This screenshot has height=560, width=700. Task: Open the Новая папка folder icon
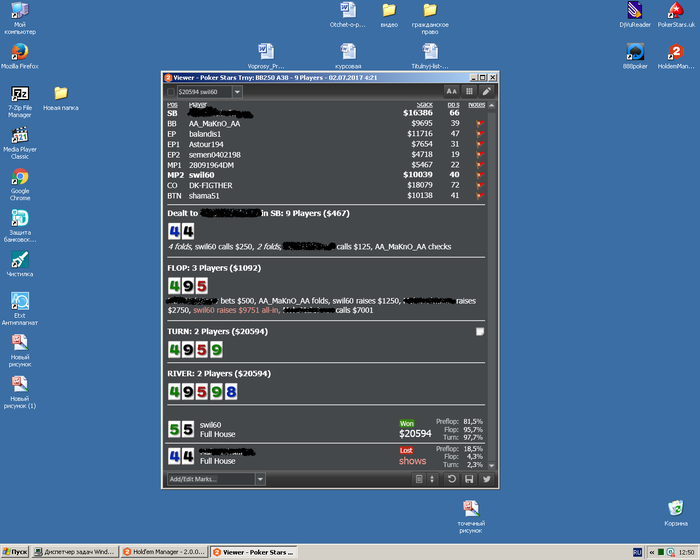tap(61, 98)
